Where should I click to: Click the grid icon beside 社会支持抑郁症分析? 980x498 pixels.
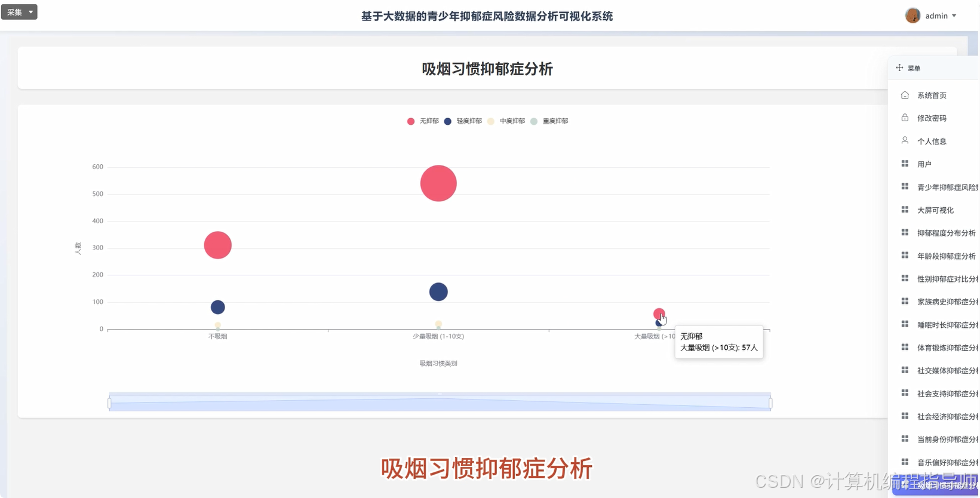pos(905,393)
